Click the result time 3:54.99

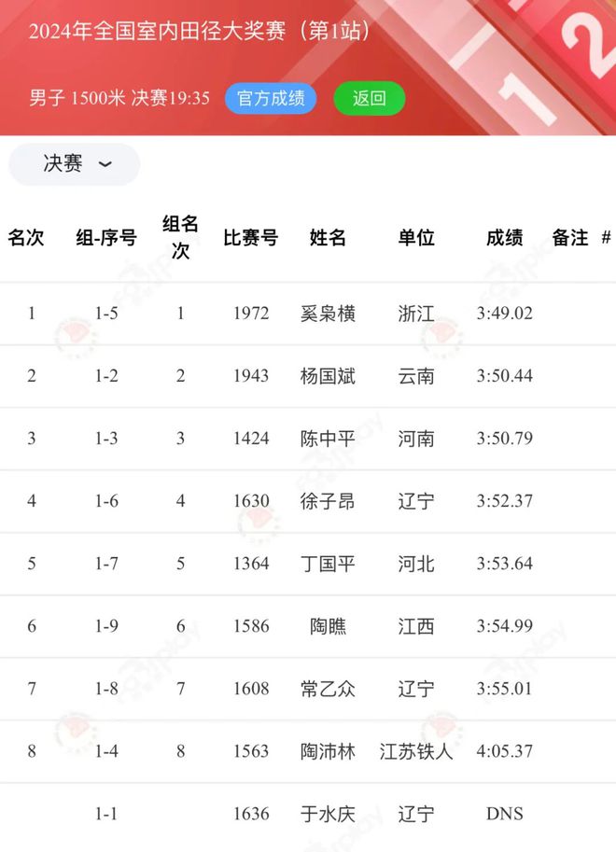point(505,626)
